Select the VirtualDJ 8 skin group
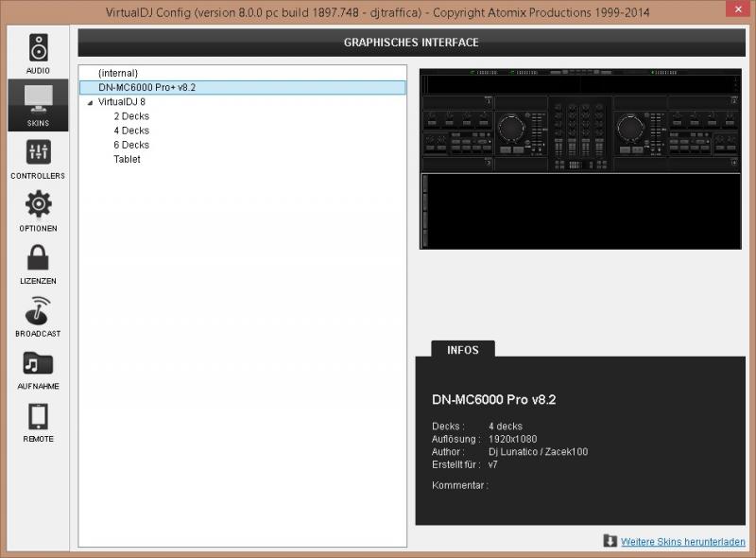 click(122, 102)
